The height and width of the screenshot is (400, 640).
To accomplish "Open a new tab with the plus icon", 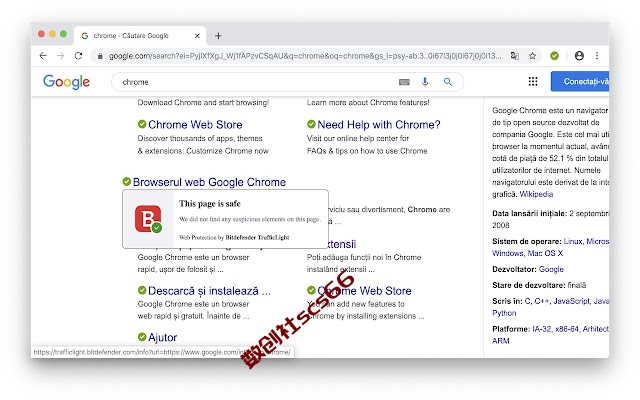I will tap(218, 36).
